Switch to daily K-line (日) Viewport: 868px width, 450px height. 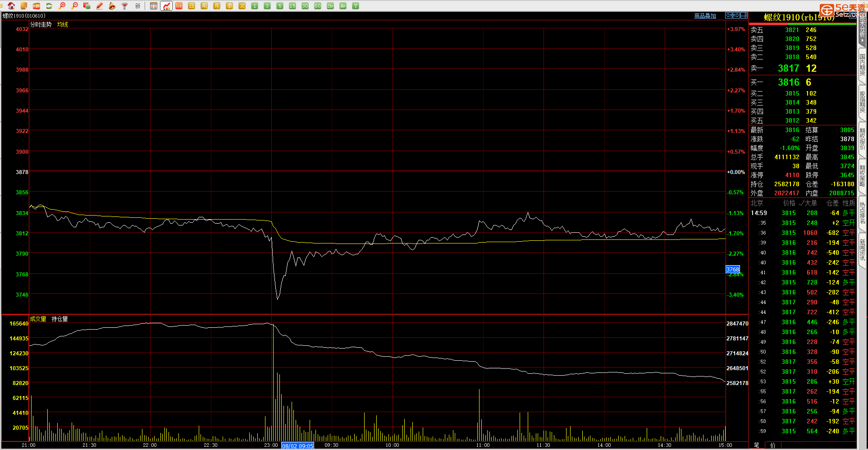(x=192, y=6)
